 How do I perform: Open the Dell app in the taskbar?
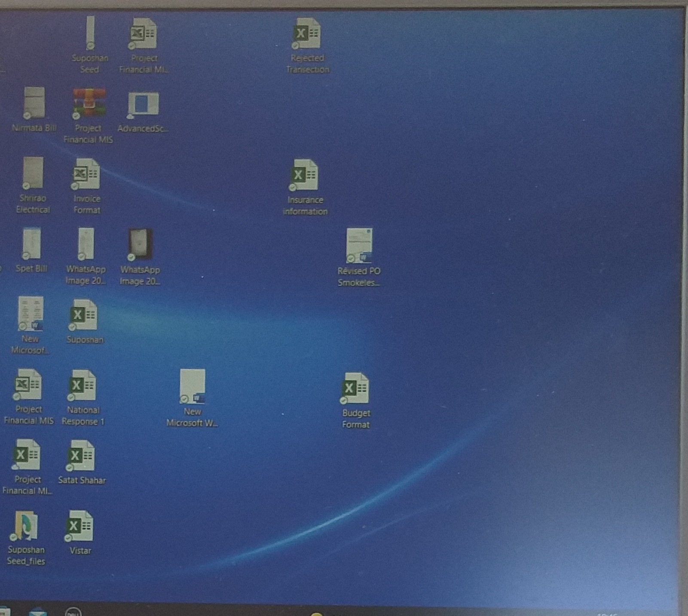(x=73, y=612)
